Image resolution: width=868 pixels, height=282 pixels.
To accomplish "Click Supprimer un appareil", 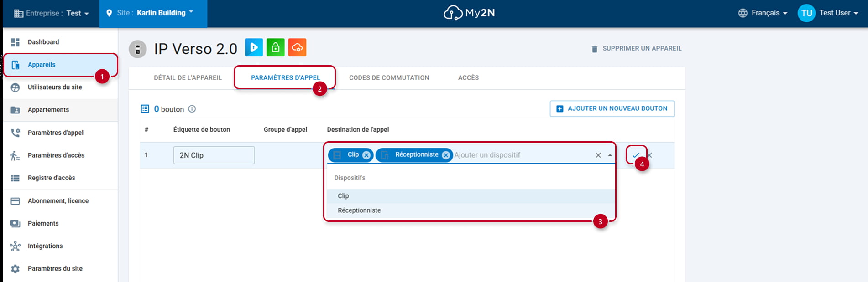I will tap(637, 49).
